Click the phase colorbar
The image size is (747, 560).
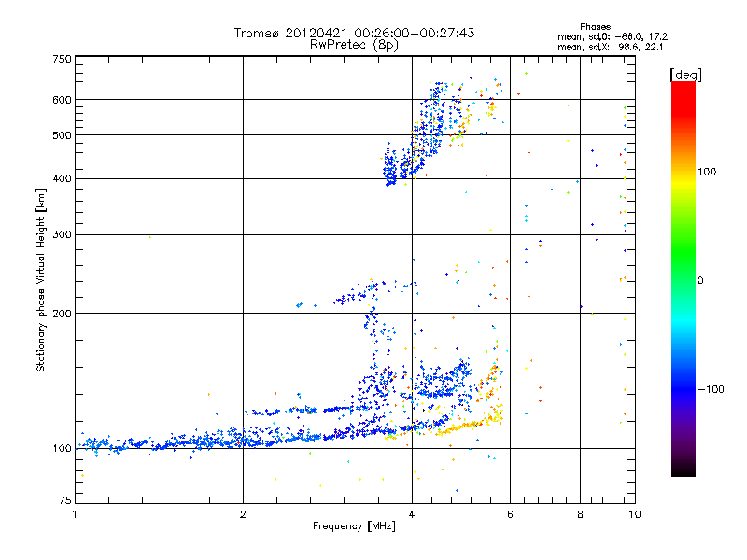(x=684, y=278)
